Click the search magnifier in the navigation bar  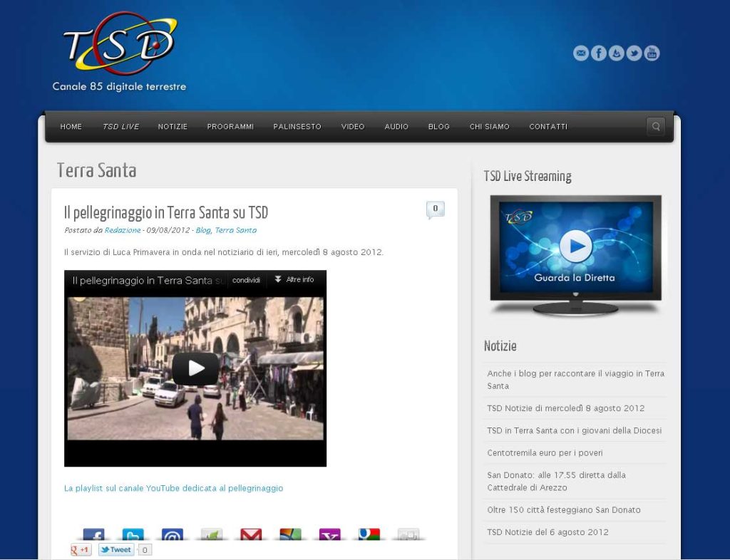655,127
